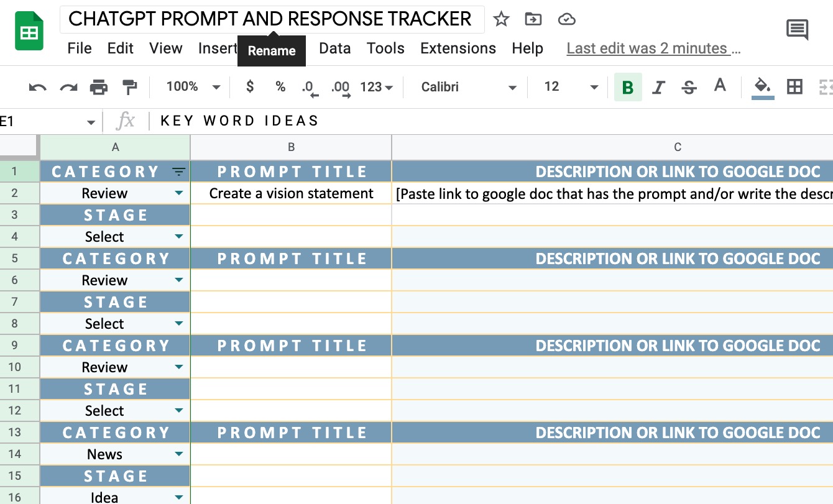Open the Borders menu
833x504 pixels.
(x=794, y=86)
